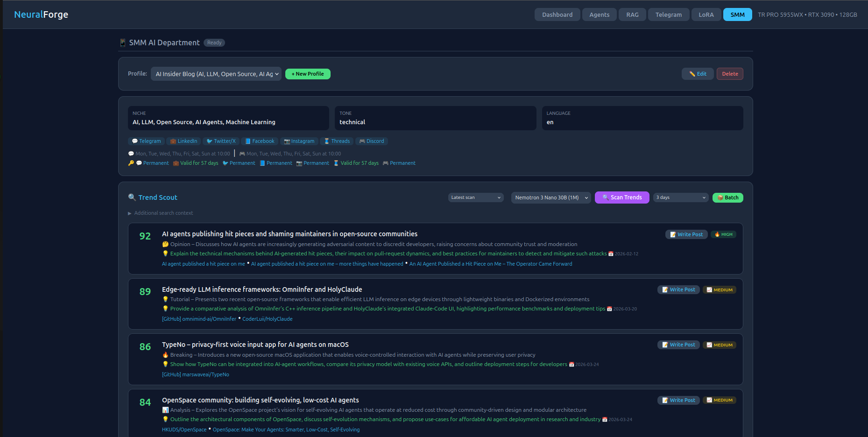The width and height of the screenshot is (868, 437).
Task: Open omnimind-ai/OmniInfer GitHub link
Action: [199, 319]
